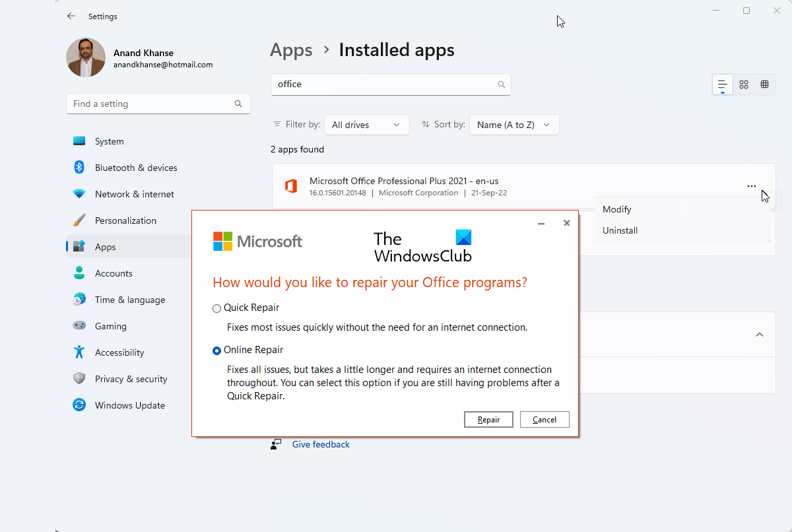Open the Sort by Name dropdown
The height and width of the screenshot is (532, 792).
point(513,125)
